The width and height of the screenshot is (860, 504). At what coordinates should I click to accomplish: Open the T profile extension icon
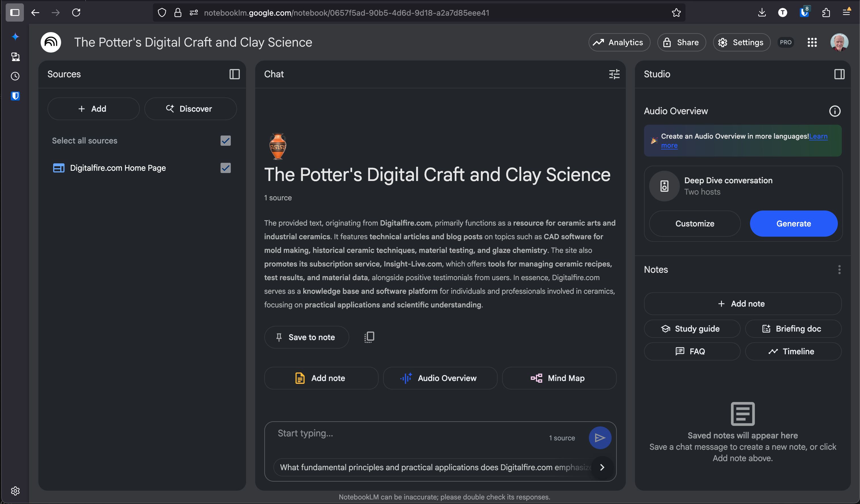click(x=782, y=13)
